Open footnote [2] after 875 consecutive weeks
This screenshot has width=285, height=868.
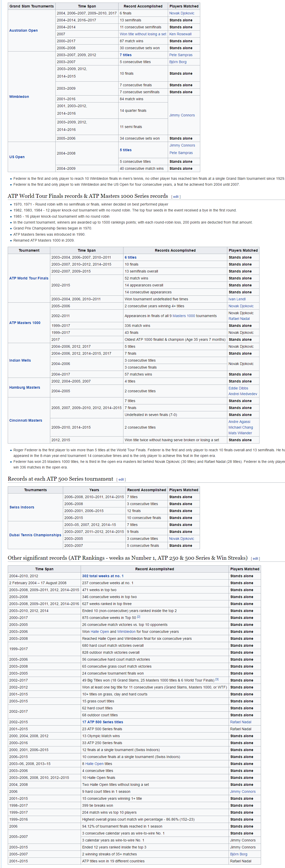pos(139,617)
